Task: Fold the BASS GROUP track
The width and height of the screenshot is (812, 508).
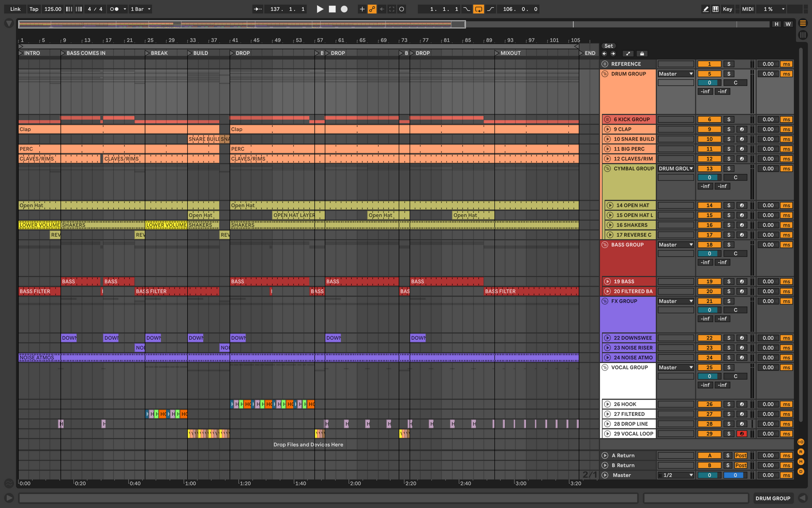Action: [605, 245]
